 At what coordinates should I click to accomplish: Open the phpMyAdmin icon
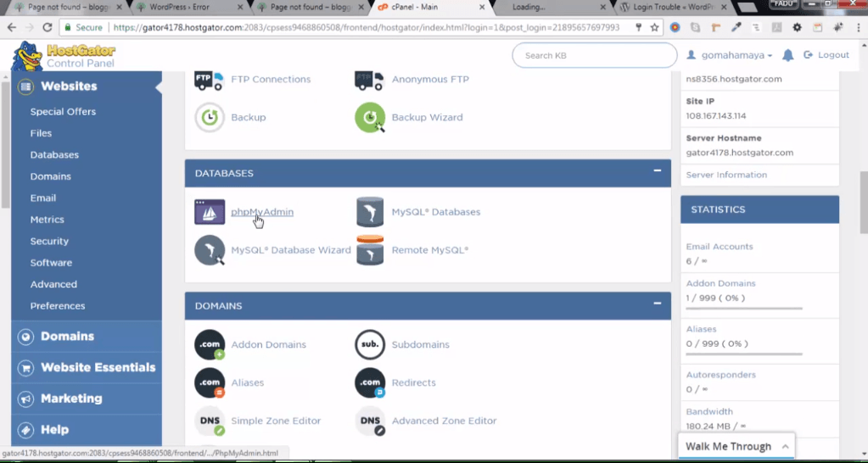click(210, 212)
